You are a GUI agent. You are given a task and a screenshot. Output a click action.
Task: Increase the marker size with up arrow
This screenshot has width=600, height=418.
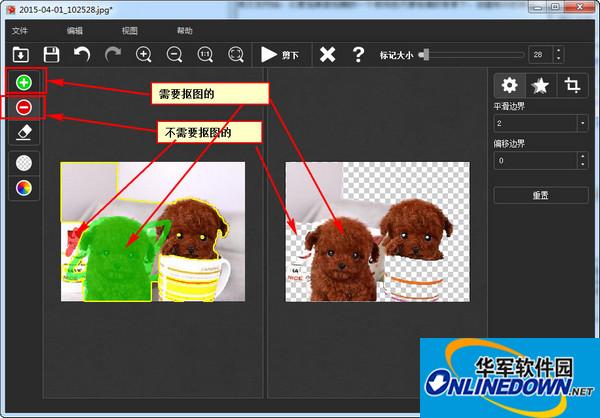coord(558,51)
